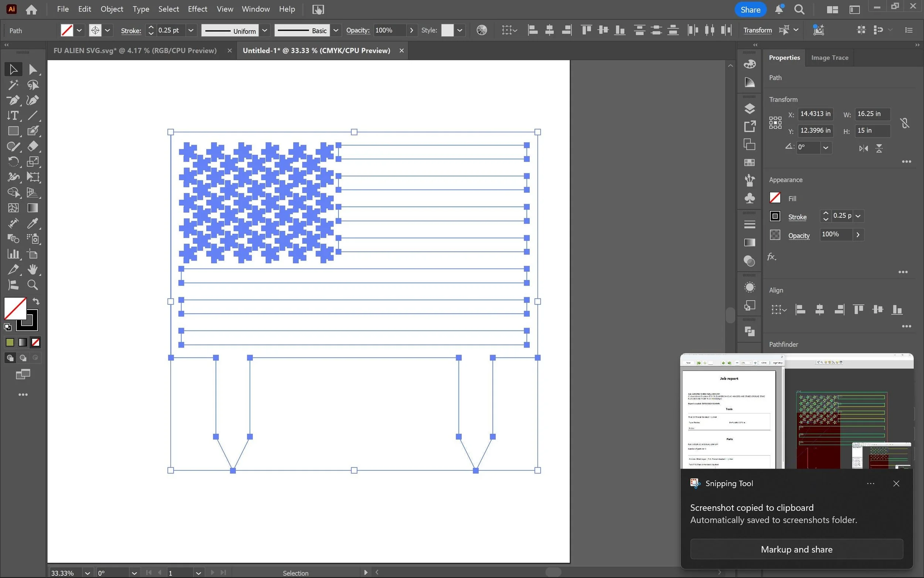Choose the Rectangle tool
The width and height of the screenshot is (924, 578).
(x=13, y=131)
